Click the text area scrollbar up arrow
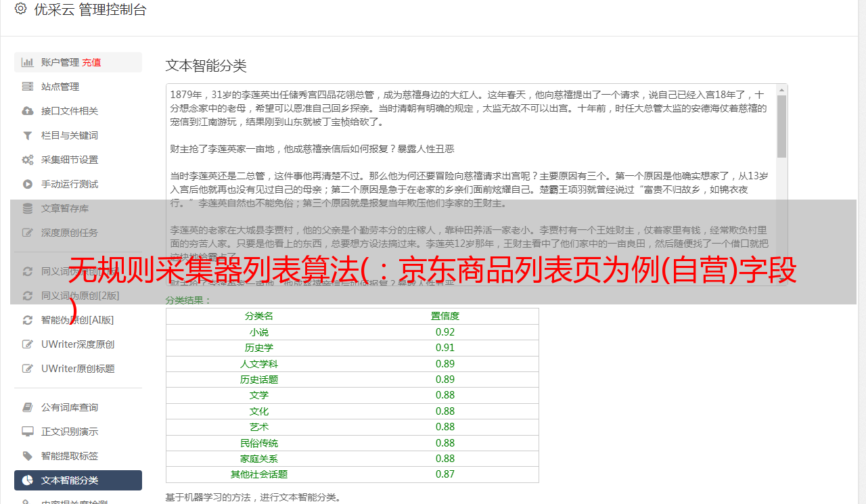Image resolution: width=866 pixels, height=504 pixels. (x=781, y=90)
